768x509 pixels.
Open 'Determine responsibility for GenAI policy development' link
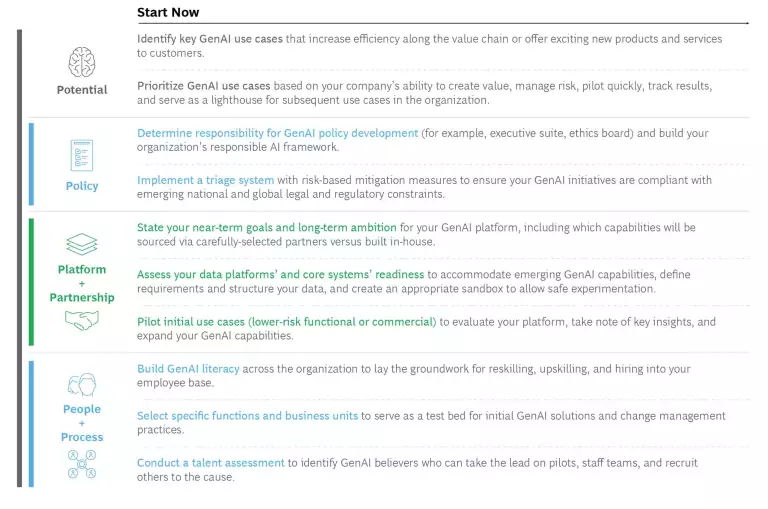tap(277, 133)
